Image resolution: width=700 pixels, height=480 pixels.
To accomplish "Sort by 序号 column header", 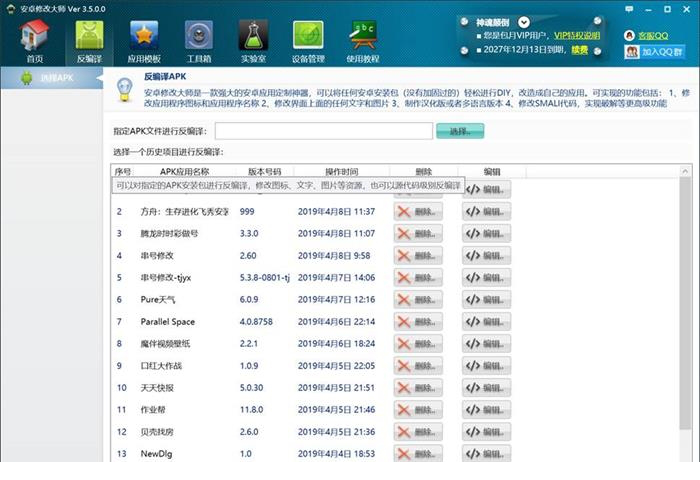I will pos(123,171).
